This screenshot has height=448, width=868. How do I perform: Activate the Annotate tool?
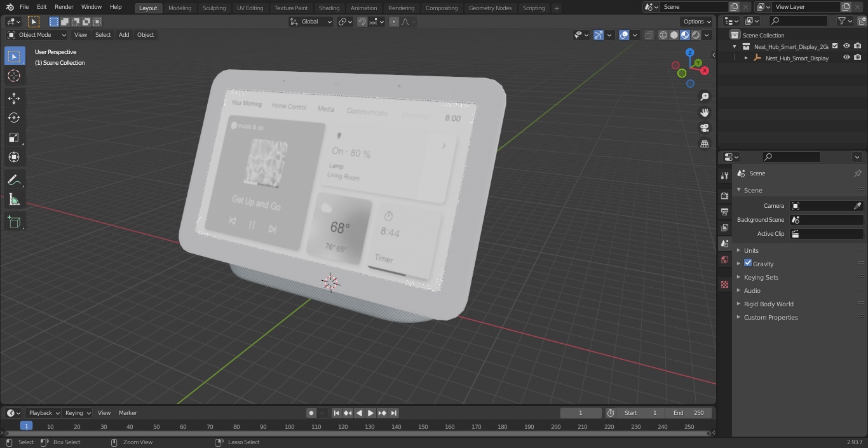(x=14, y=180)
